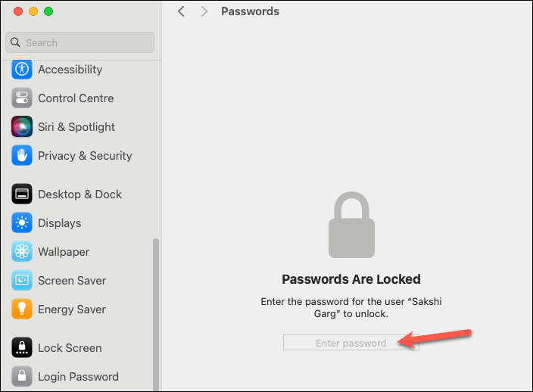Select the Energy Saver bulb icon
Viewport: 533px width, 392px height.
[22, 309]
